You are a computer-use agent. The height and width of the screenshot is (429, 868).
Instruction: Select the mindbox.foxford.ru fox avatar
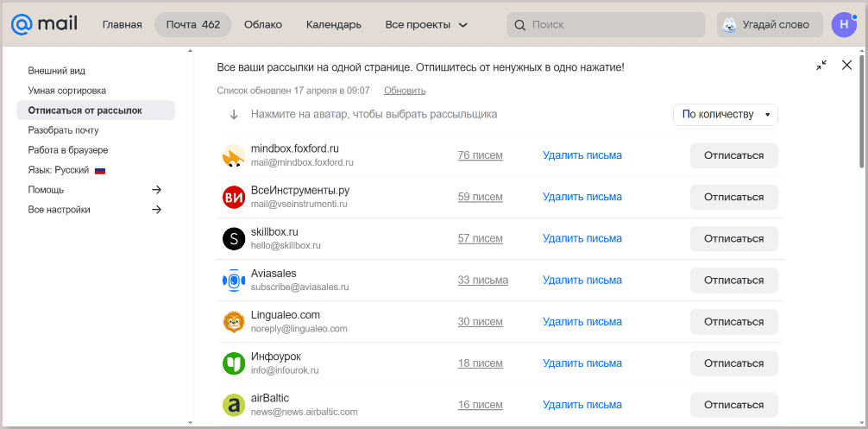pos(234,155)
